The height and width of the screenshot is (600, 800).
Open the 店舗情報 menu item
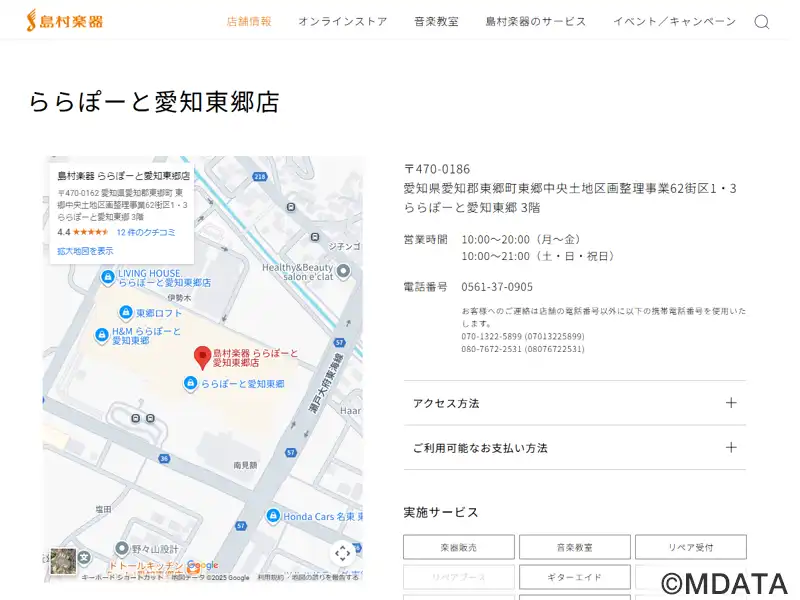click(249, 22)
